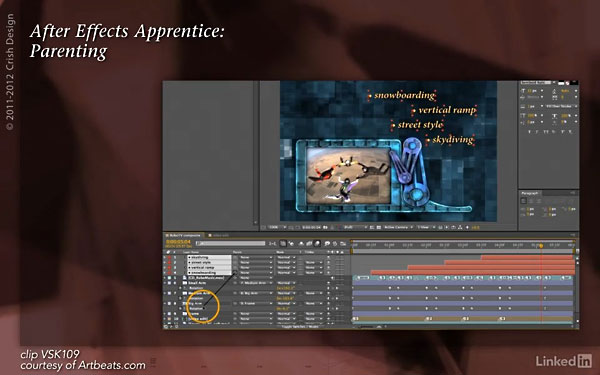Click the timeline current timecode display
Viewport: 600px width, 375px height.
[178, 242]
